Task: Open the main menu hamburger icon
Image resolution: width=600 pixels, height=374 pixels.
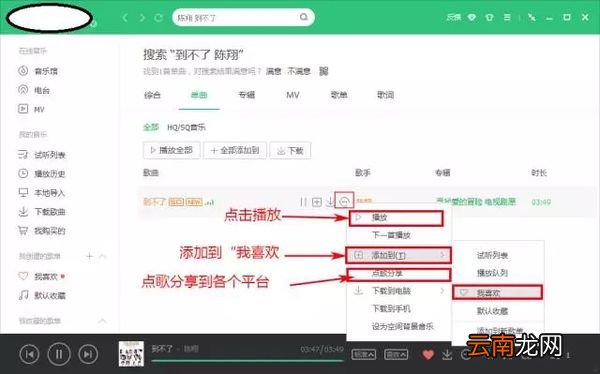Action: (507, 18)
